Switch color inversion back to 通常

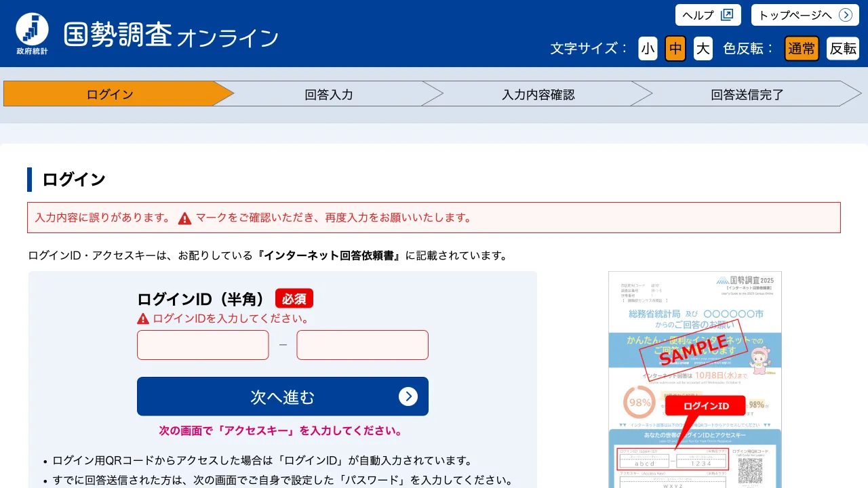tap(802, 48)
